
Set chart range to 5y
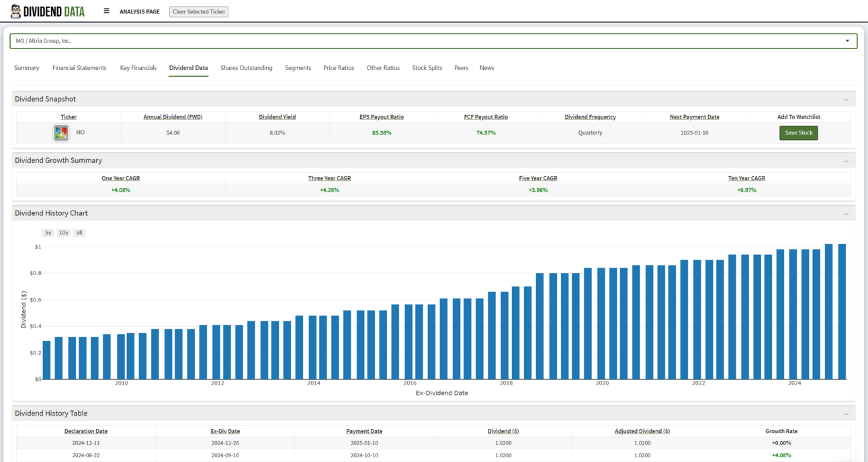(x=48, y=233)
